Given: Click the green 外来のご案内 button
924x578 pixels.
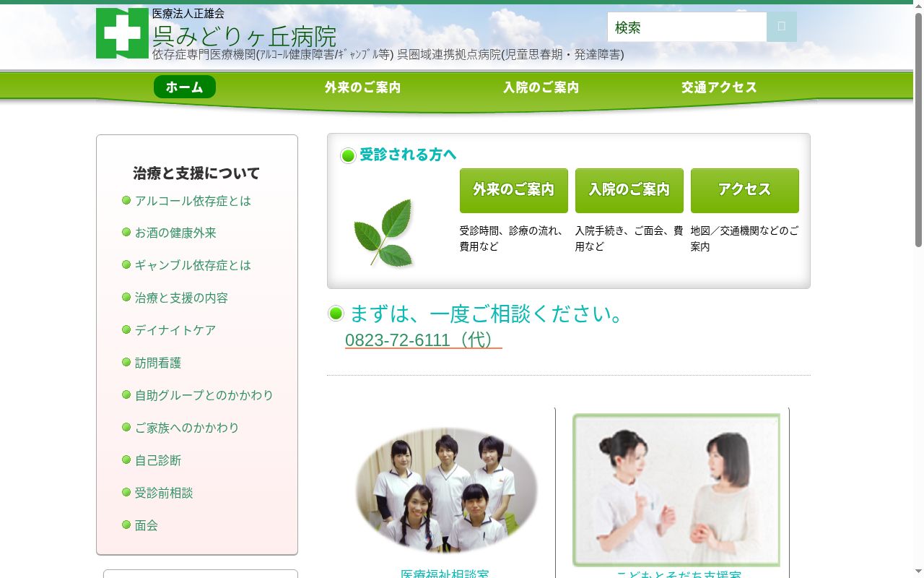Looking at the screenshot, I should click(x=514, y=191).
